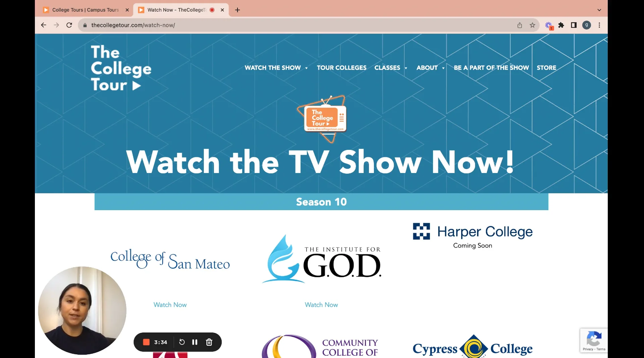Open the browser side panel icon
The height and width of the screenshot is (358, 644).
tap(574, 25)
